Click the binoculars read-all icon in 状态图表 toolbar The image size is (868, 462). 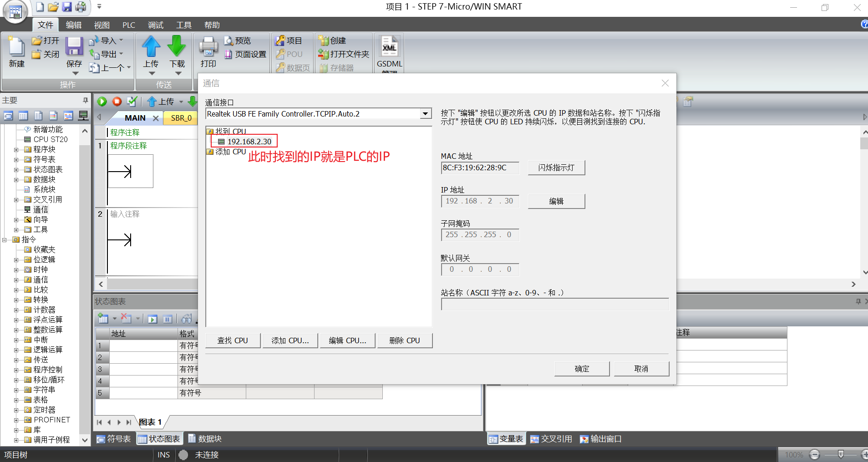(x=186, y=319)
